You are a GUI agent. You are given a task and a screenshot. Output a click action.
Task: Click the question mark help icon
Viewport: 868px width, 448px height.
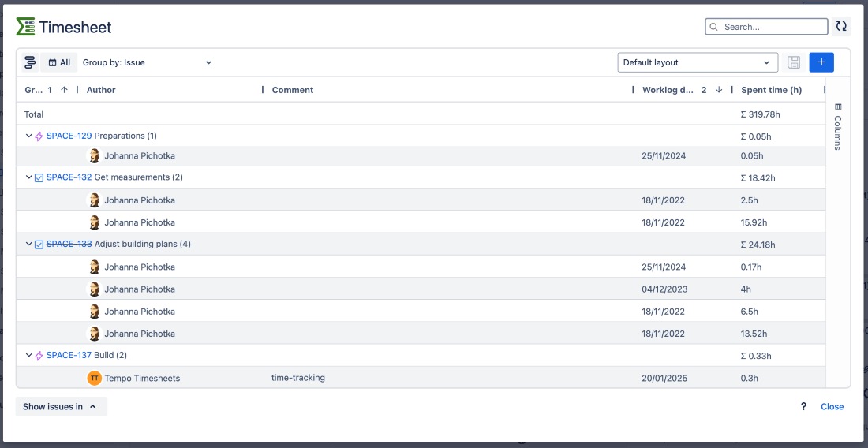click(803, 406)
